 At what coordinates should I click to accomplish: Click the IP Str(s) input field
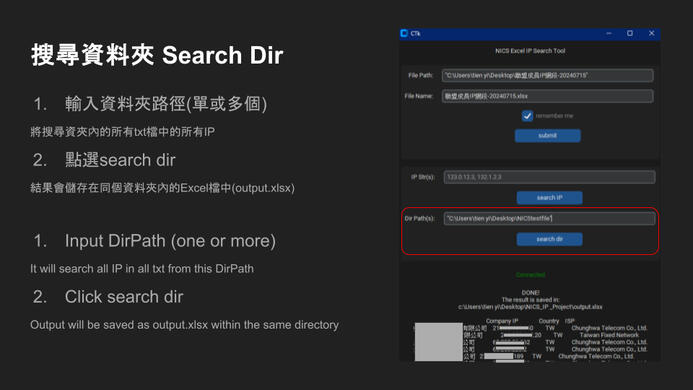[x=549, y=177]
